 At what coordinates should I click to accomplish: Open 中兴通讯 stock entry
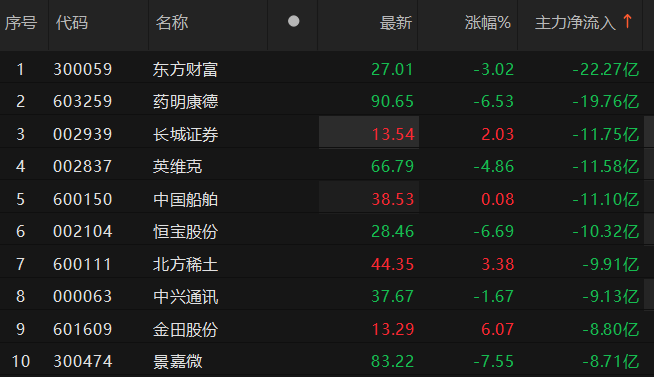click(x=185, y=297)
